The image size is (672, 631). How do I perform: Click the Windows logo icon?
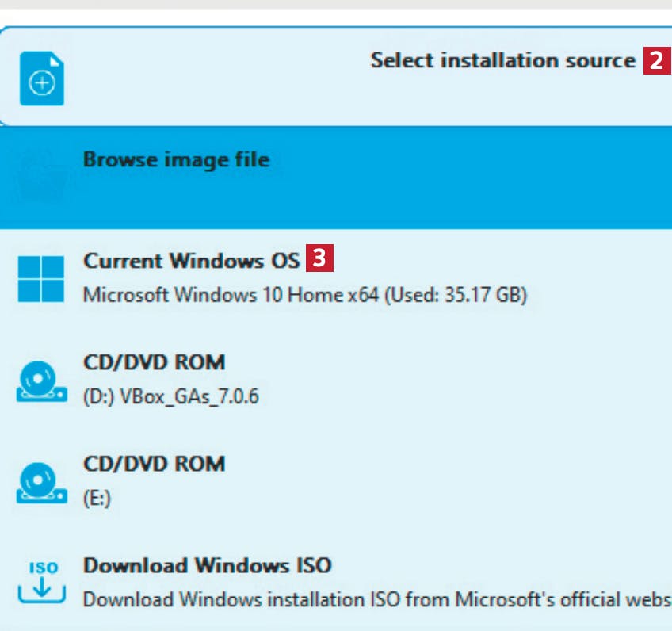(41, 278)
